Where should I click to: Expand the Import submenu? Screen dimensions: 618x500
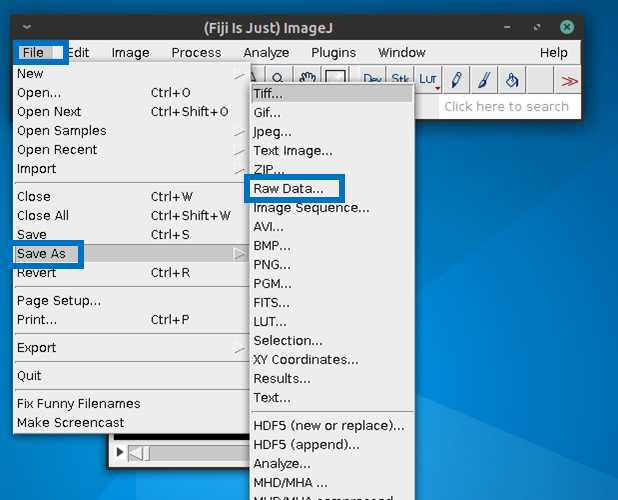click(x=131, y=168)
